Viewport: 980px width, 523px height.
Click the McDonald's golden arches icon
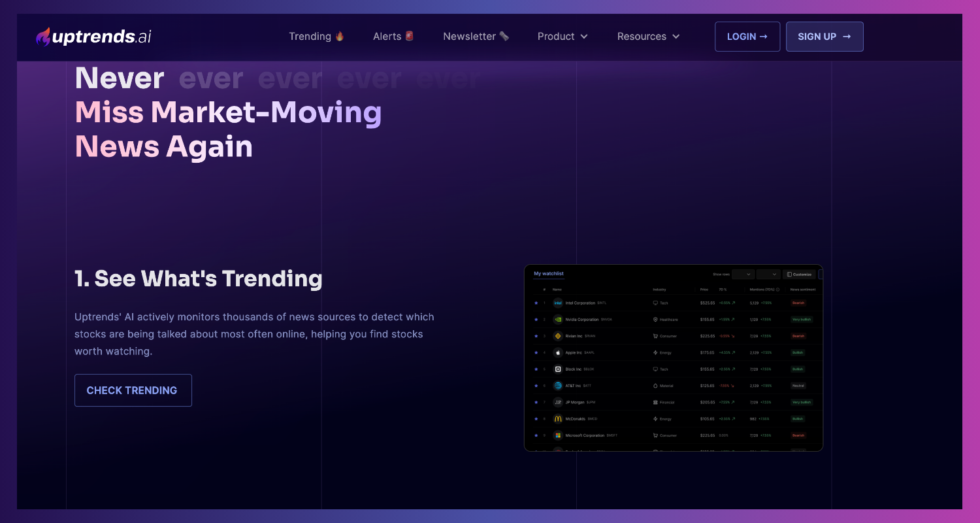coord(558,418)
